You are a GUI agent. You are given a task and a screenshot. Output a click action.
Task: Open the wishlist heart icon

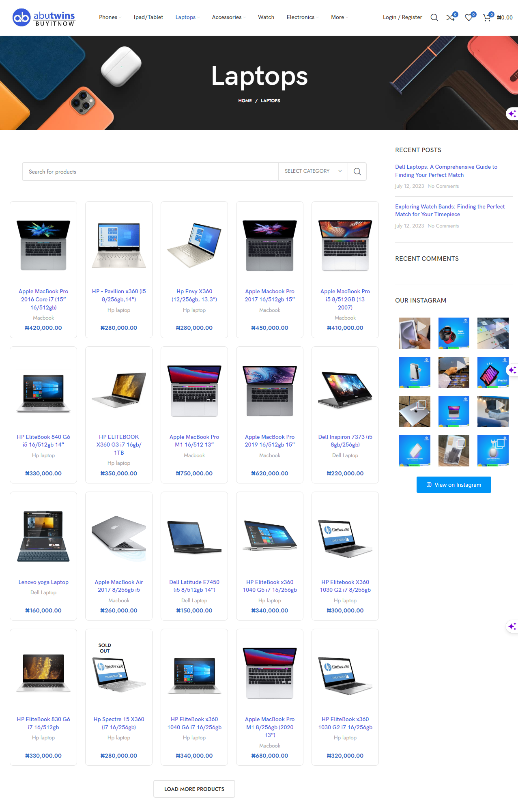(469, 17)
